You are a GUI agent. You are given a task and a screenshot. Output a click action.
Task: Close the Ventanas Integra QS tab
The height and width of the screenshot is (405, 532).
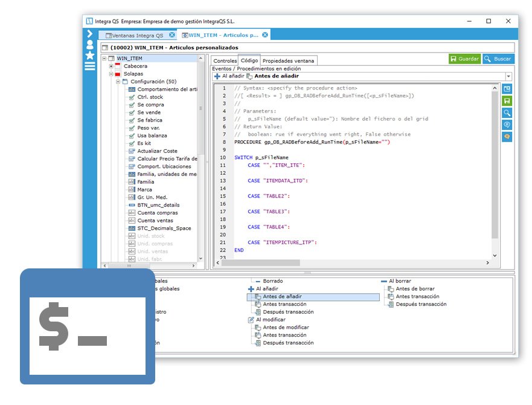click(x=172, y=35)
